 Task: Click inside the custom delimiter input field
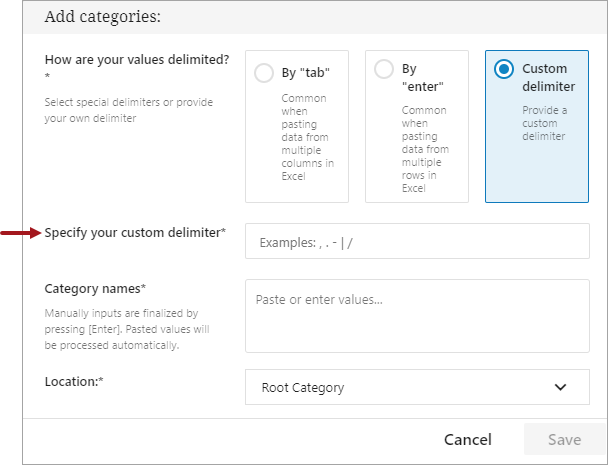(x=417, y=242)
